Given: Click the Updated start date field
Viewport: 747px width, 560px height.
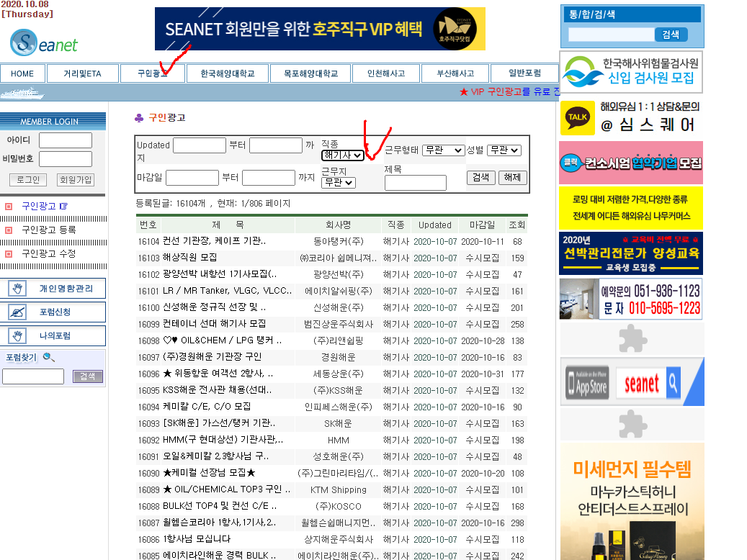Looking at the screenshot, I should [x=200, y=145].
